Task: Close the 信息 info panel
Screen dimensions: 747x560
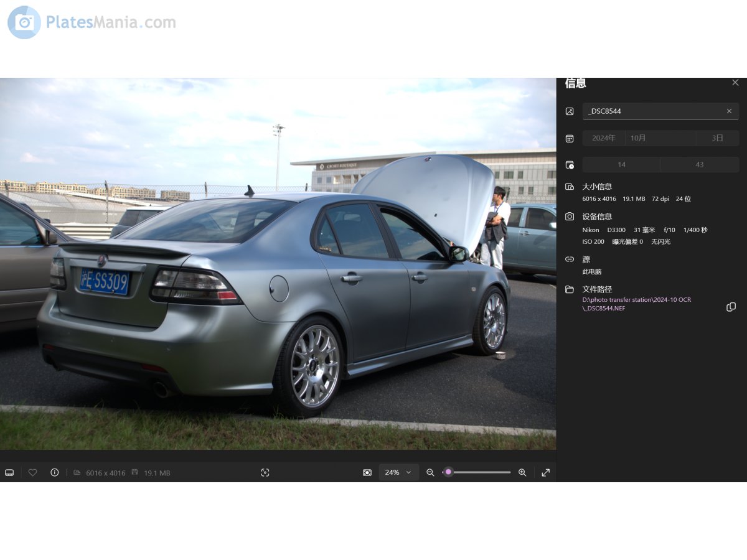Action: point(735,83)
